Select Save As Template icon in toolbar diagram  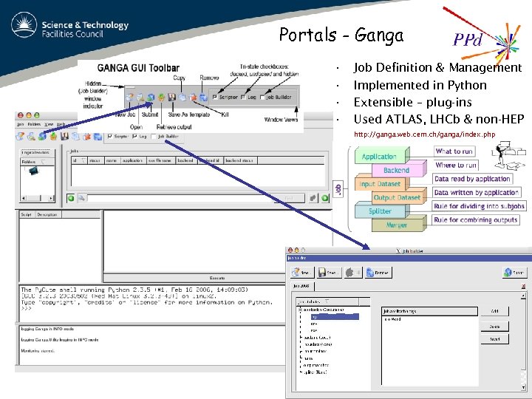172,98
